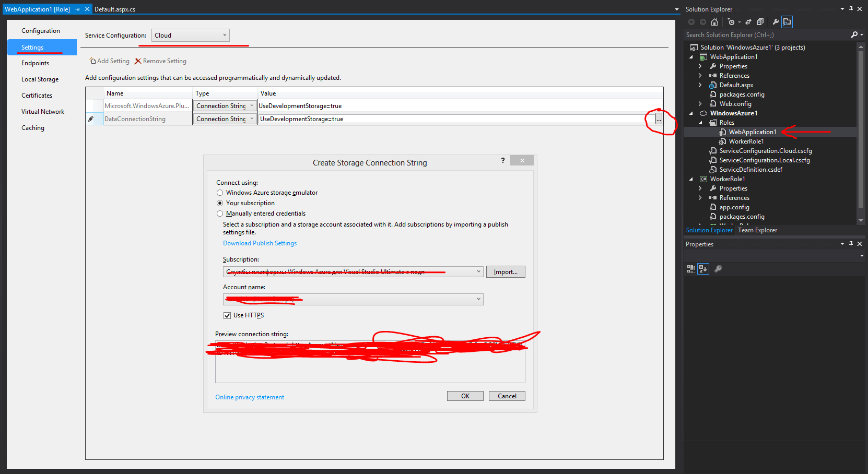Click the ellipsis button of DataConnectionString value
Image resolution: width=868 pixels, height=474 pixels.
[x=659, y=119]
